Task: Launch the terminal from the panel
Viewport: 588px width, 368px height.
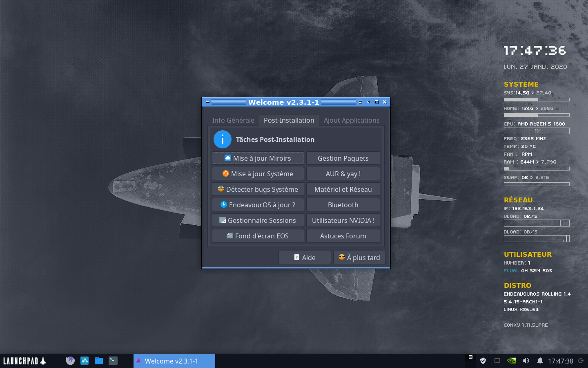Action: tap(113, 360)
